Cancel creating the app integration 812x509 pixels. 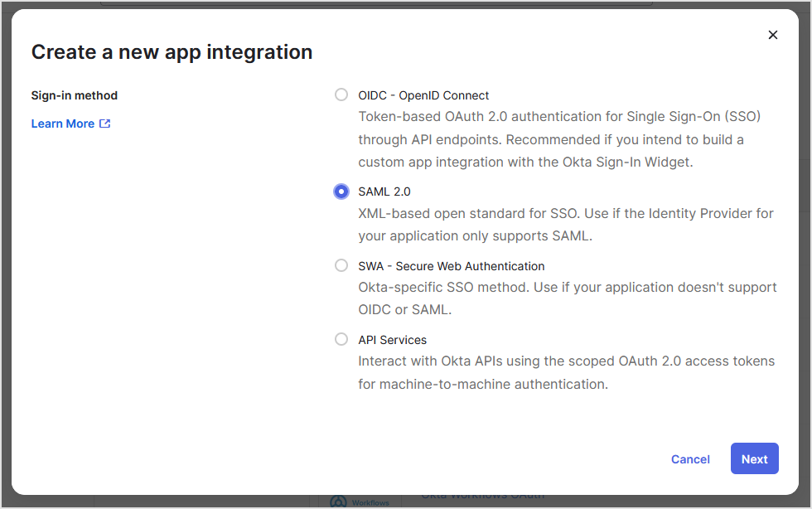coord(690,458)
